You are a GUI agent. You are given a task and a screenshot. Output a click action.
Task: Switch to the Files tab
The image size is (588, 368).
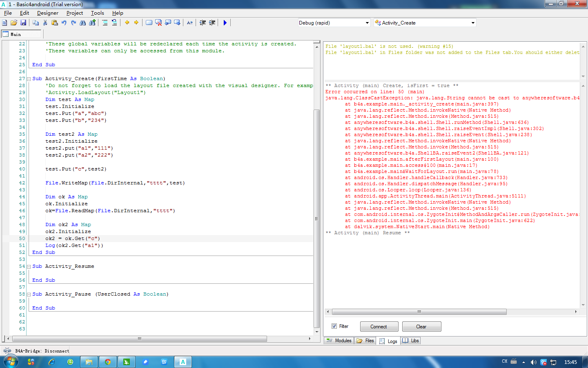pos(365,341)
